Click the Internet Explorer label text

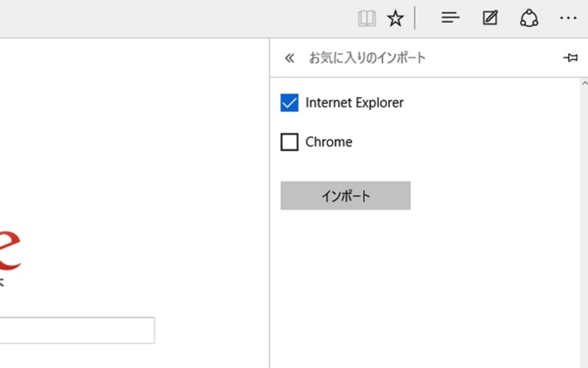(x=354, y=102)
